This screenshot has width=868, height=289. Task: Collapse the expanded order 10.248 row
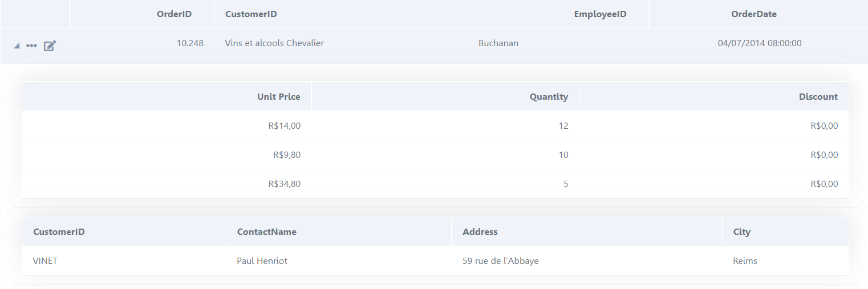[x=17, y=46]
